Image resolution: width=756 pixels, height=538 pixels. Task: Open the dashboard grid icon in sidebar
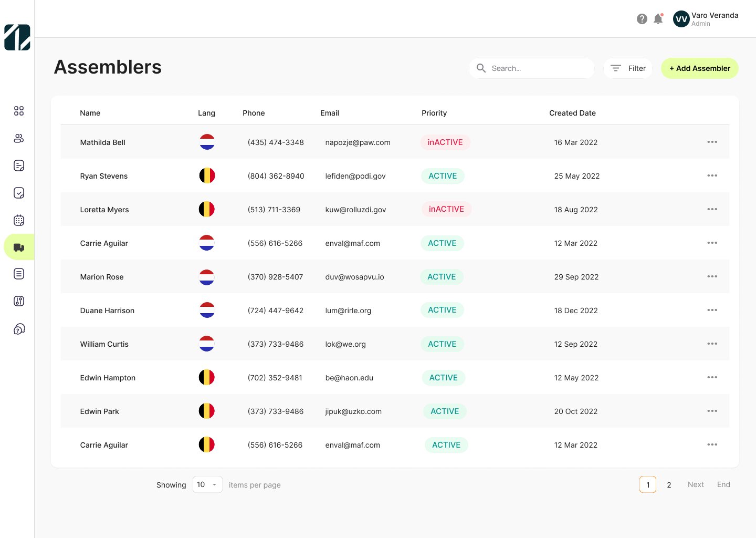[x=19, y=111]
